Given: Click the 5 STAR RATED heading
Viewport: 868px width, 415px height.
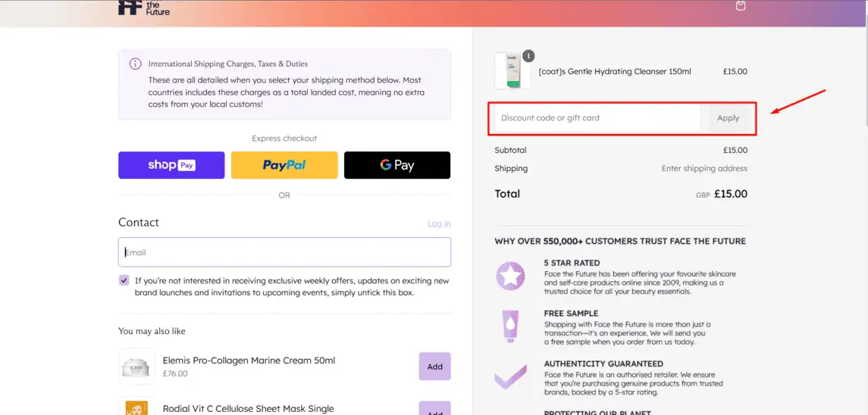Looking at the screenshot, I should point(572,263).
